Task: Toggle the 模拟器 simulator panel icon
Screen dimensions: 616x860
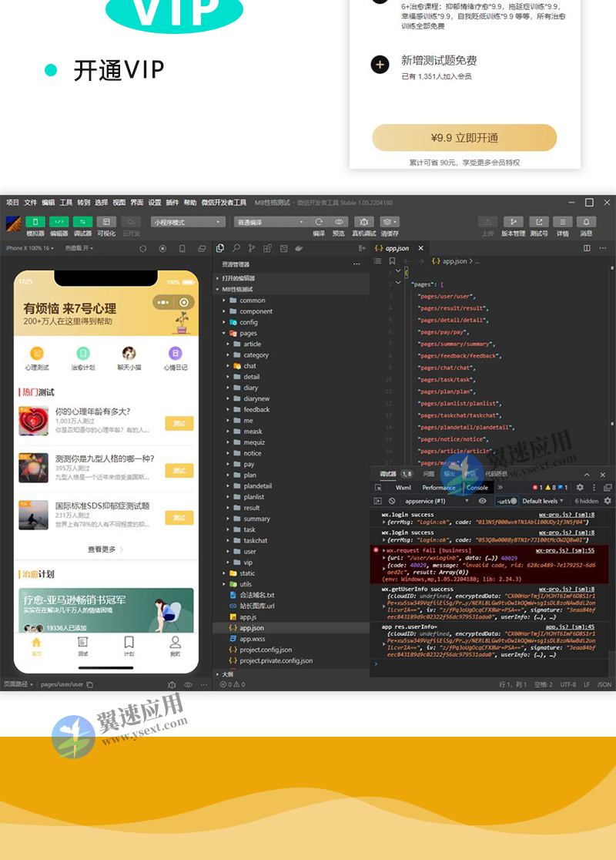Action: (x=35, y=222)
